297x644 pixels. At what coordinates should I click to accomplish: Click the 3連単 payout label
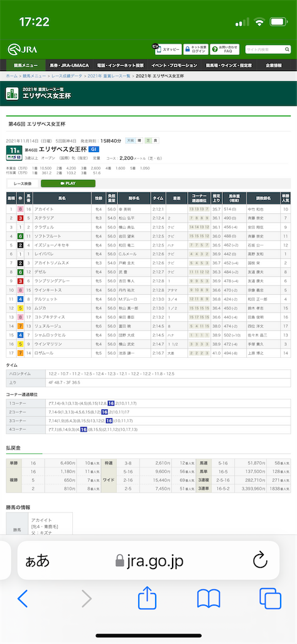(203, 489)
